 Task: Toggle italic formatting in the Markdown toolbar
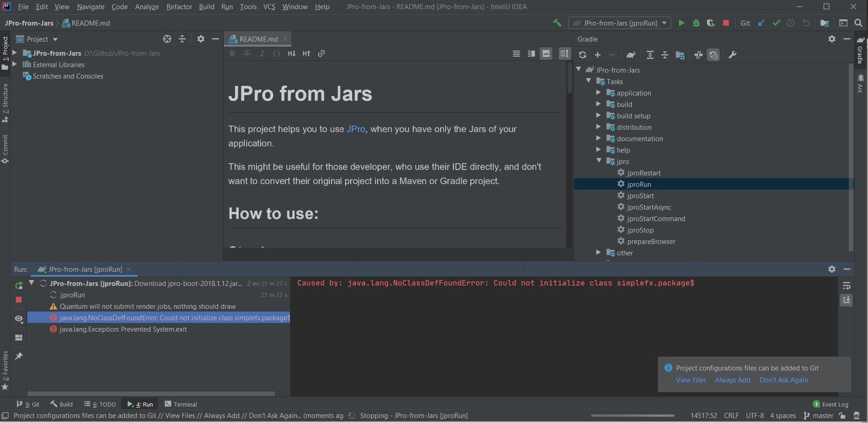point(262,53)
